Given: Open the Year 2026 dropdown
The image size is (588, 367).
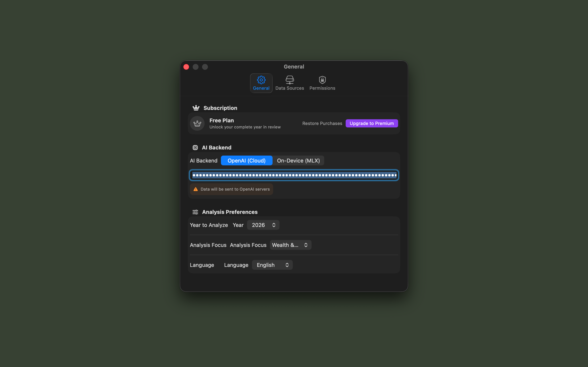Looking at the screenshot, I should pyautogui.click(x=263, y=225).
